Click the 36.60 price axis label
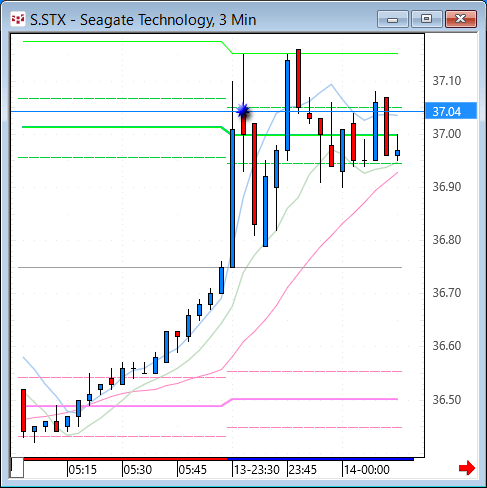 tap(447, 346)
